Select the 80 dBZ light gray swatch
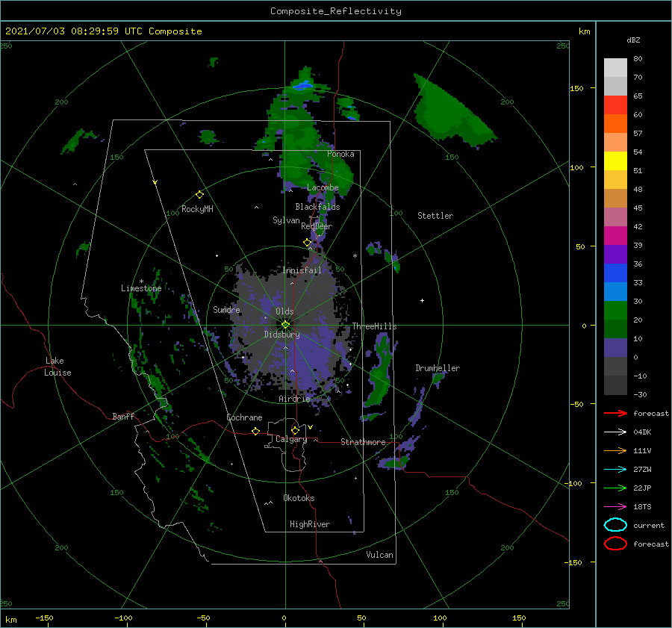672x628 pixels. (x=615, y=68)
